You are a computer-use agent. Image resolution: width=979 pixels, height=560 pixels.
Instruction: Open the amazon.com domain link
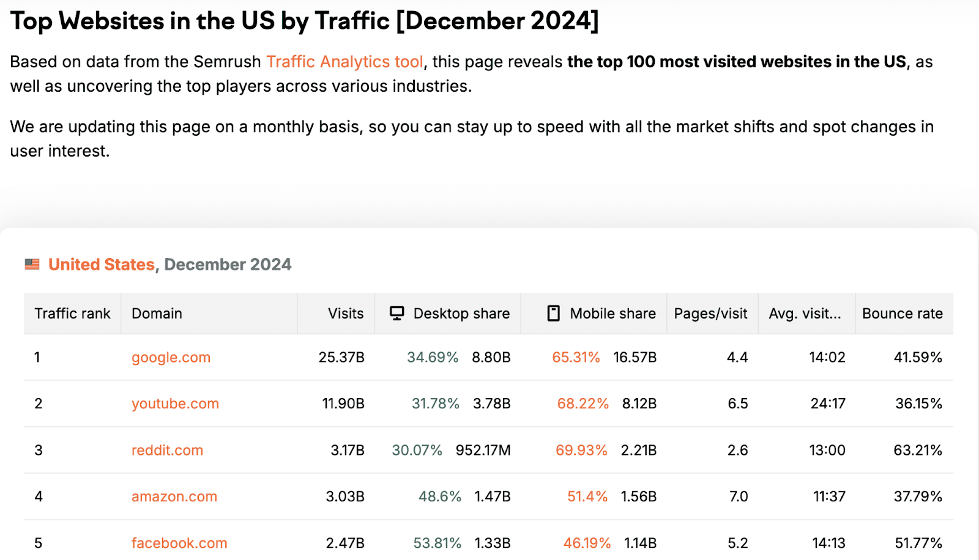coord(174,496)
